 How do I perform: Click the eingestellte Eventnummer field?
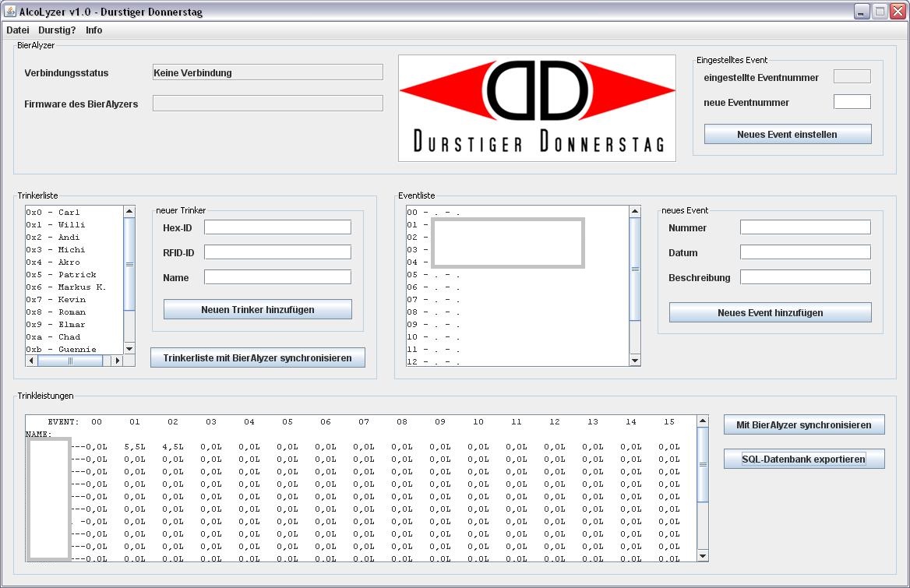[852, 76]
